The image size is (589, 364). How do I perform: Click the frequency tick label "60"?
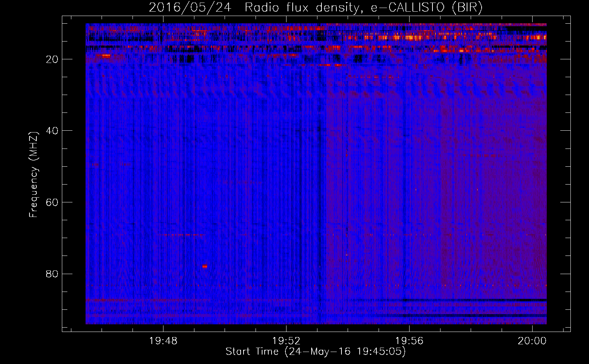52,202
